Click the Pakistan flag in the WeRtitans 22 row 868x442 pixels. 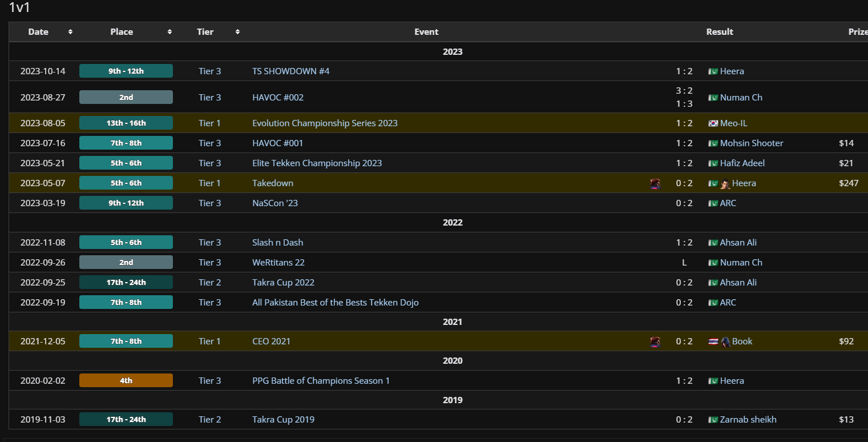[x=713, y=263]
